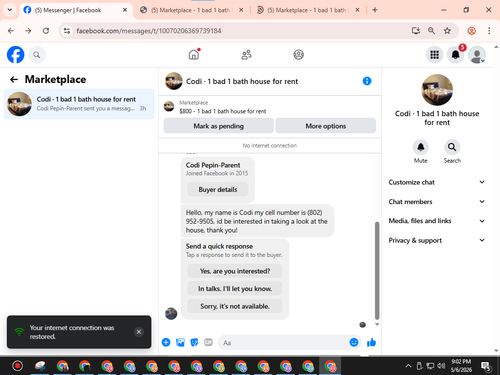The width and height of the screenshot is (500, 375).
Task: Open the $800 listing thumbnail under Marketplace
Action: (x=169, y=107)
